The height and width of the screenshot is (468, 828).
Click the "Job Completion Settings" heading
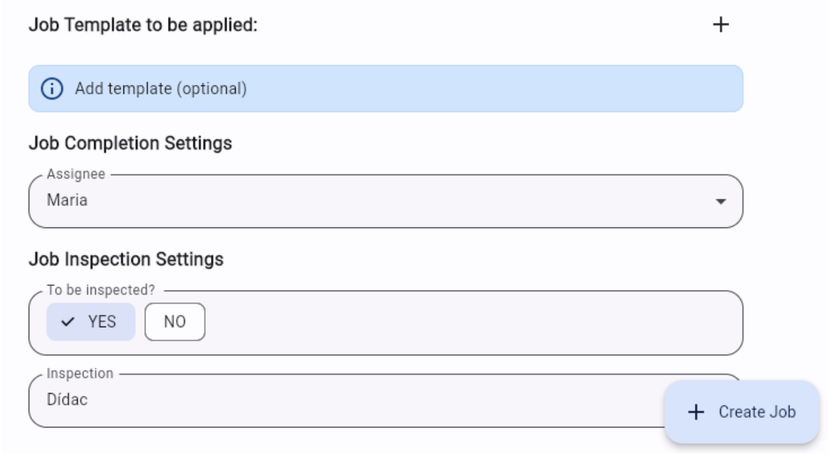pos(130,143)
